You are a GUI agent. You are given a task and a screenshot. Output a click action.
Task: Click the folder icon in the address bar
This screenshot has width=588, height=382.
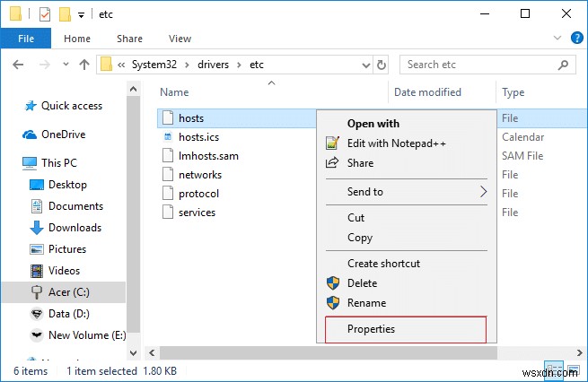coord(107,64)
